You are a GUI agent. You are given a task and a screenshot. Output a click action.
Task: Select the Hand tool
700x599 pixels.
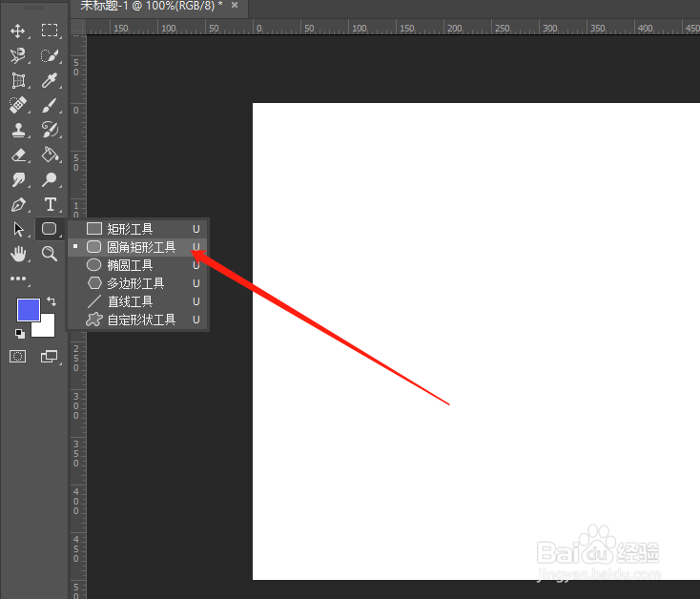[18, 254]
